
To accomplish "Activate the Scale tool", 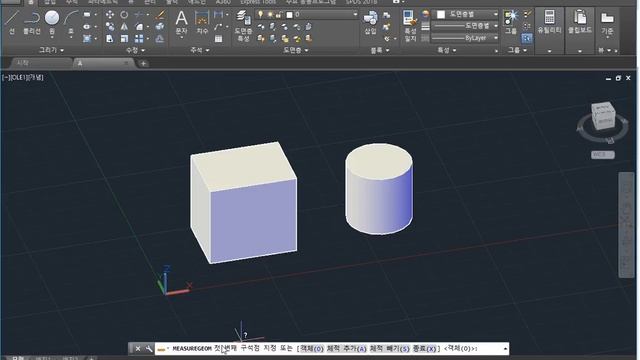I will (x=124, y=38).
